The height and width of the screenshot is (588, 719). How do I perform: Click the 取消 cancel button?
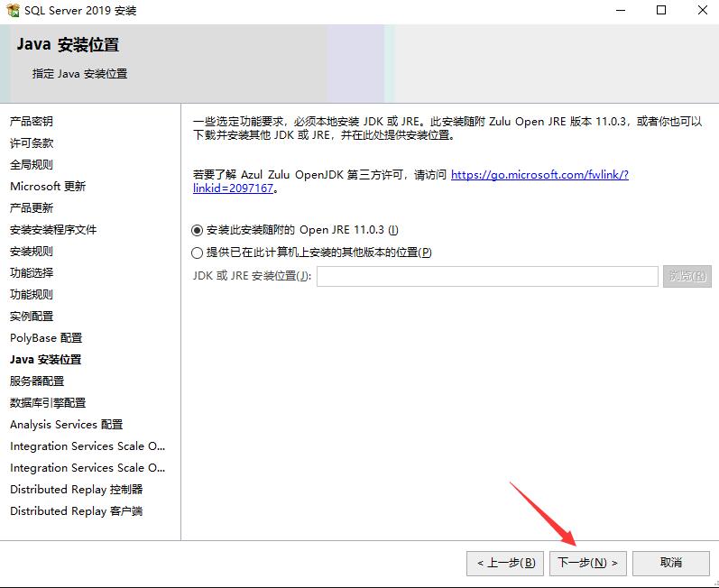click(x=671, y=563)
